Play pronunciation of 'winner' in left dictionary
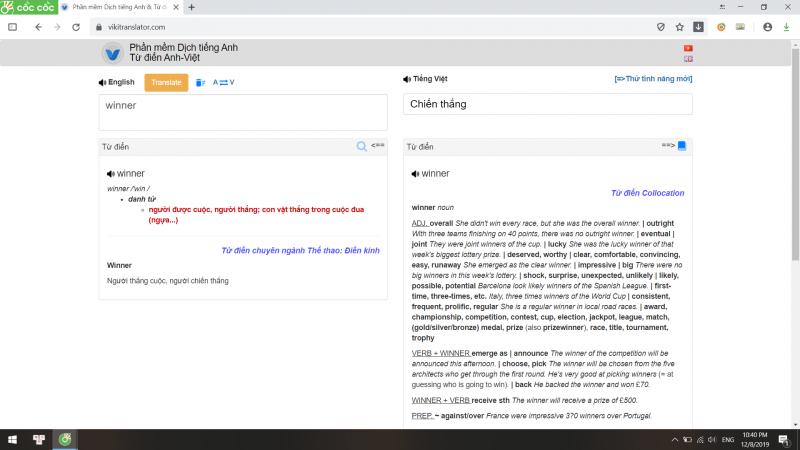Screen dimensions: 800x450 tap(110, 174)
